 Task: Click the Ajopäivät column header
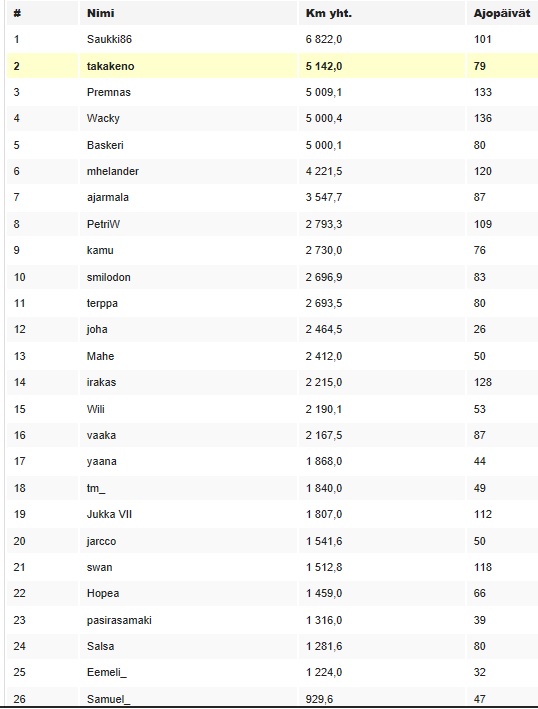point(502,14)
